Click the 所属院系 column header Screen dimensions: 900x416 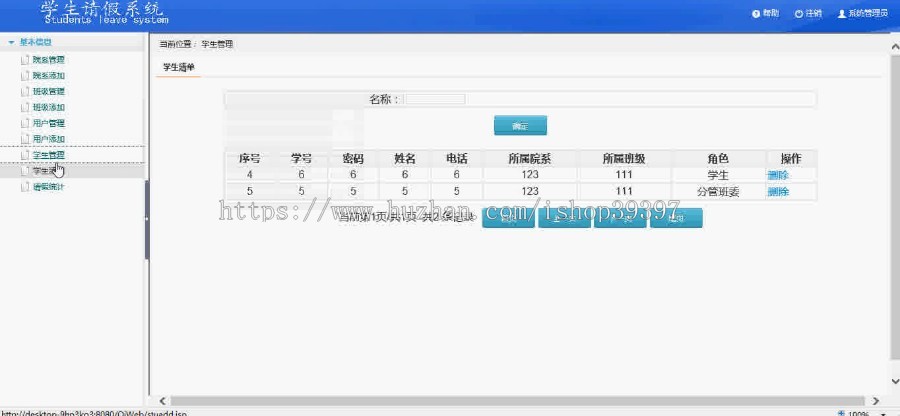pyautogui.click(x=530, y=159)
